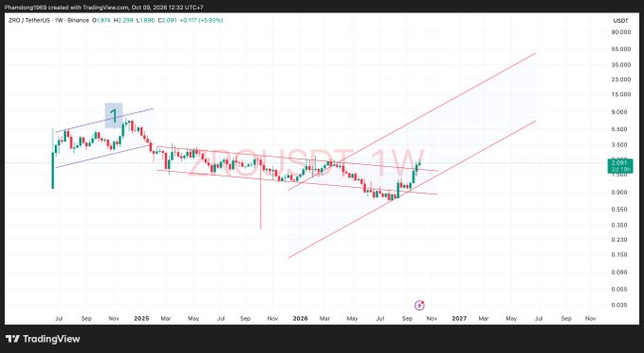Click the L1.896 low value
This screenshot has height=353, width=644.
coord(145,20)
